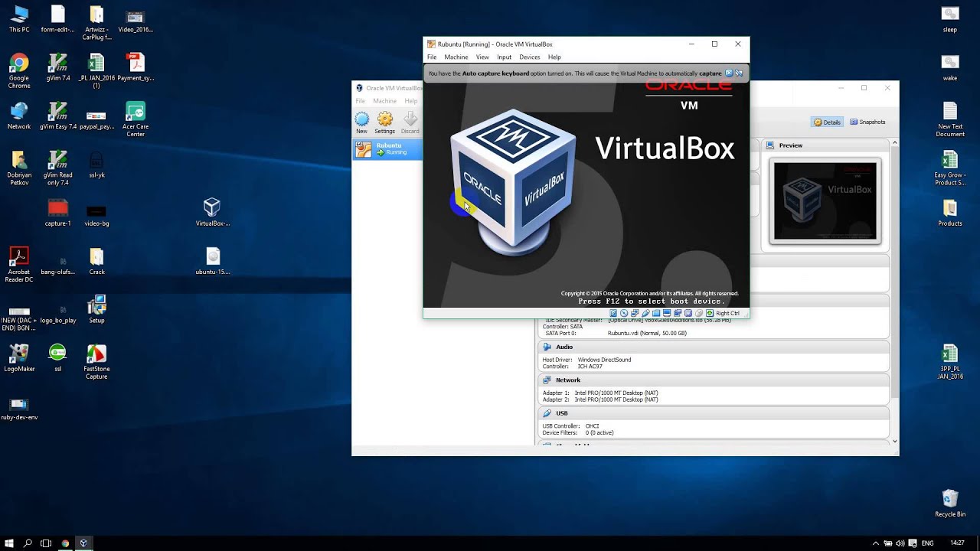Click the hard disk activity status icon
Viewport: 980px width, 551px height.
point(613,313)
